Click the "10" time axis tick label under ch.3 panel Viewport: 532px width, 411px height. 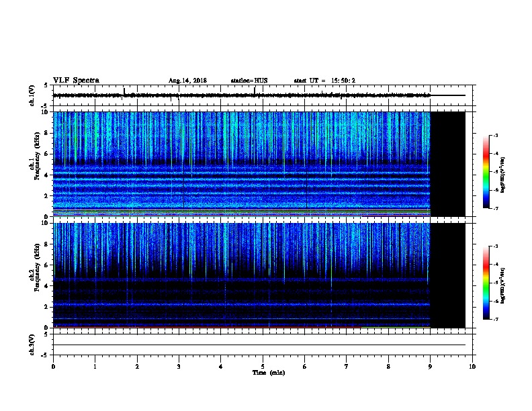pos(472,367)
